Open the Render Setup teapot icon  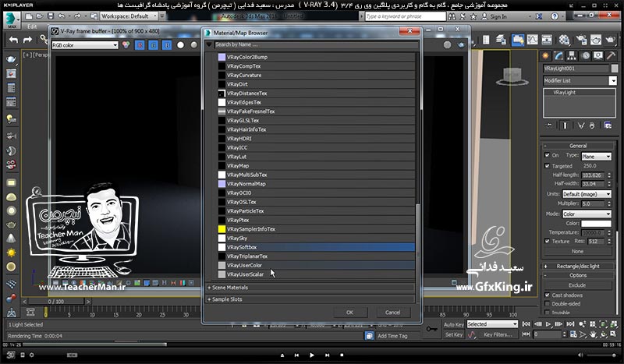(x=581, y=40)
